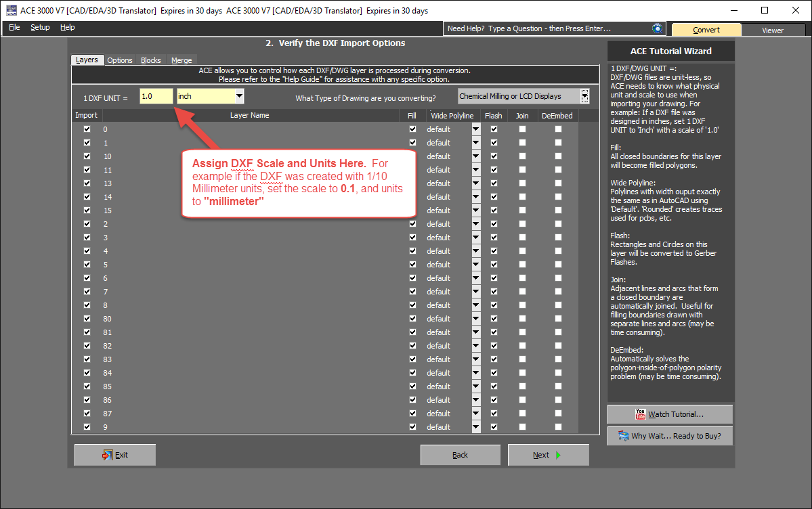This screenshot has height=509, width=812.
Task: Open Wide Polyline dropdown for layer 9
Action: tap(476, 427)
